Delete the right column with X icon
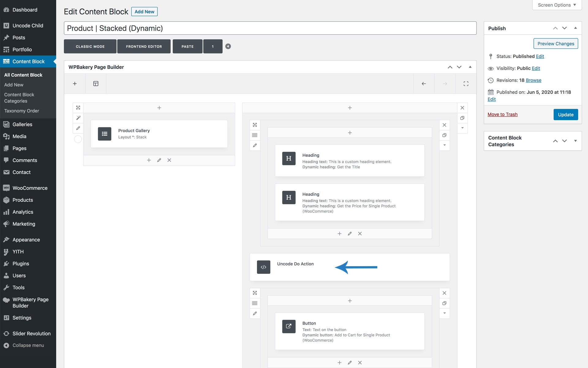 pos(462,108)
